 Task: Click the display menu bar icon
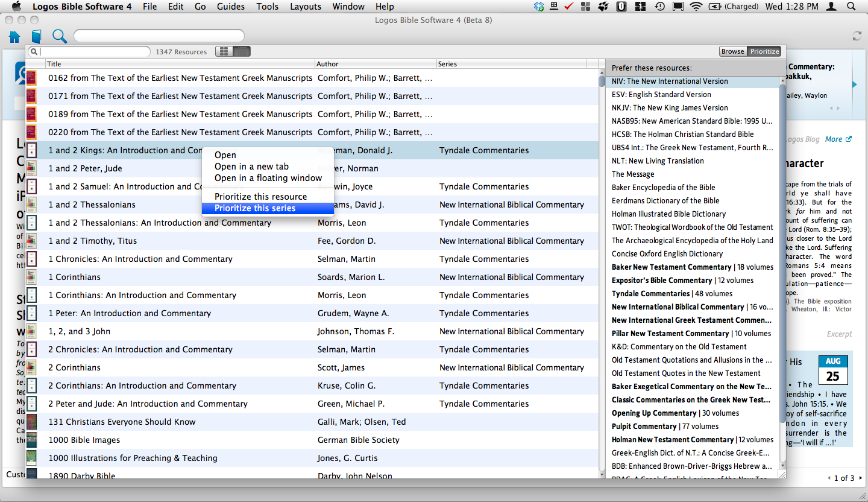[678, 7]
